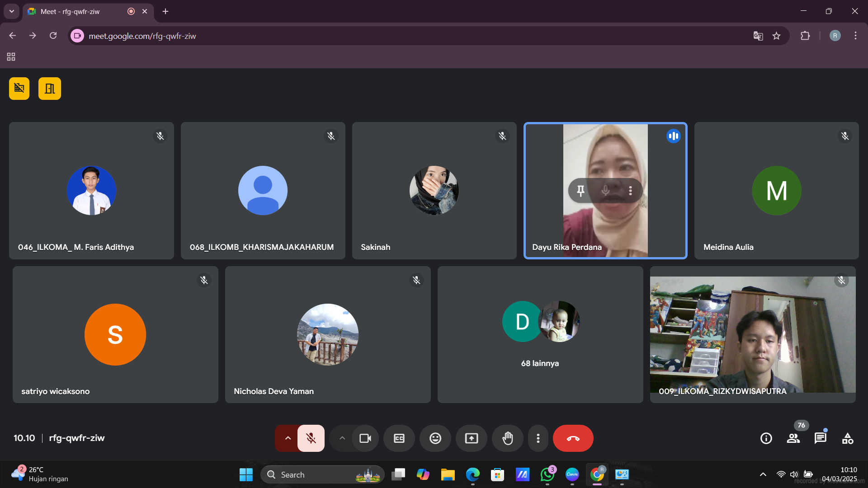The height and width of the screenshot is (488, 868).
Task: Expand audio settings chevron beside microphone
Action: click(x=288, y=438)
